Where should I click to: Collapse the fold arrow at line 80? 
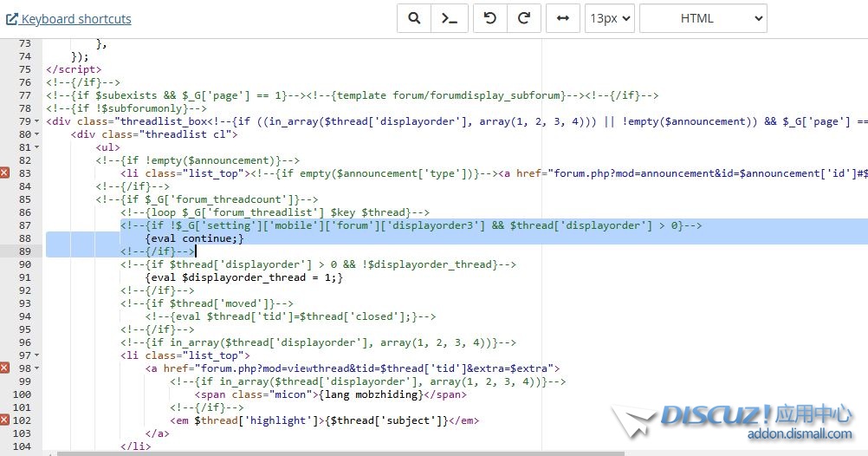(x=37, y=134)
